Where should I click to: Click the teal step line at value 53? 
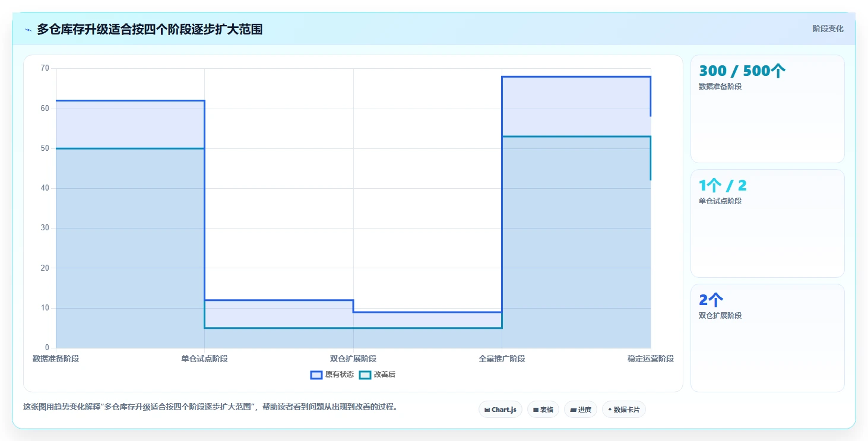click(x=576, y=137)
